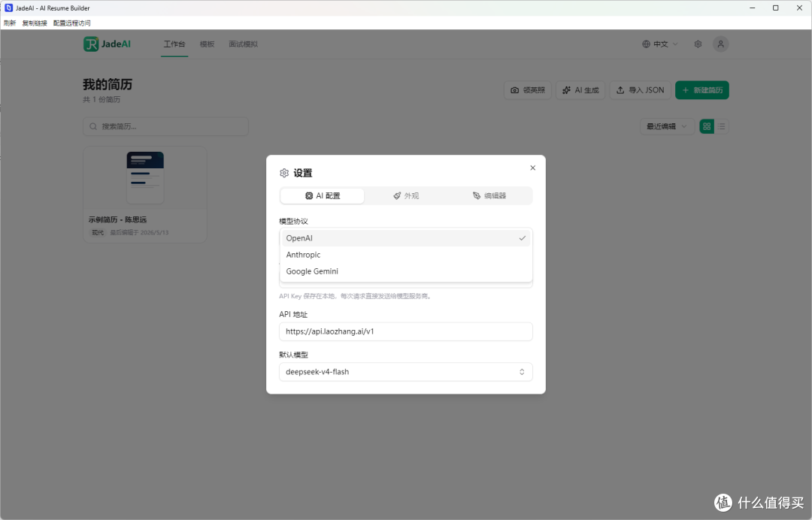
Task: Click the 现代 template tag
Action: [97, 233]
